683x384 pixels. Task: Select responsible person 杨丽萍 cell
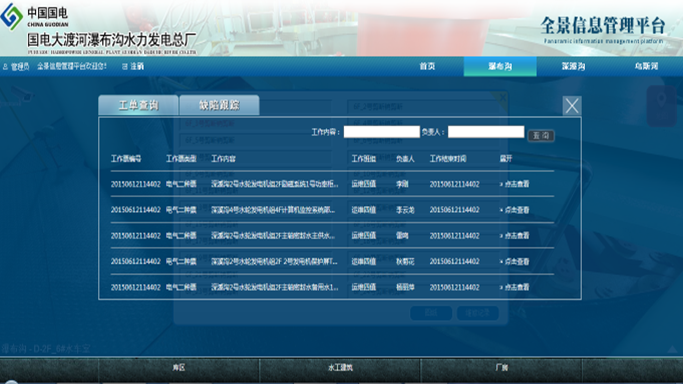coord(405,287)
